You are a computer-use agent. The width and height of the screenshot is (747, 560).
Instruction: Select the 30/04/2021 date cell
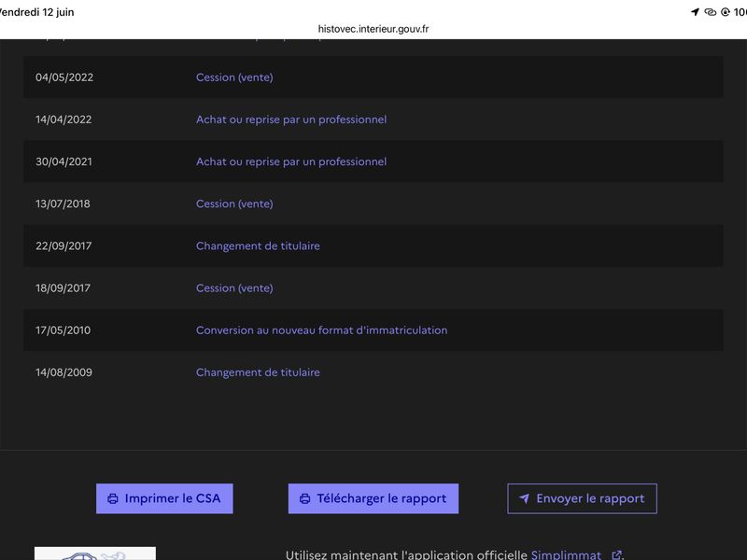tap(63, 161)
